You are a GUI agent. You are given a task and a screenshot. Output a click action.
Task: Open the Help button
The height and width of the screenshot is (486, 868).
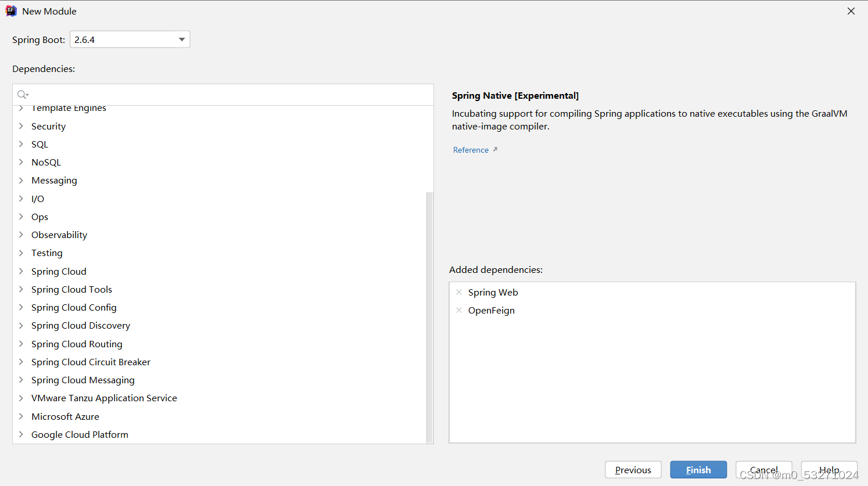[829, 470]
